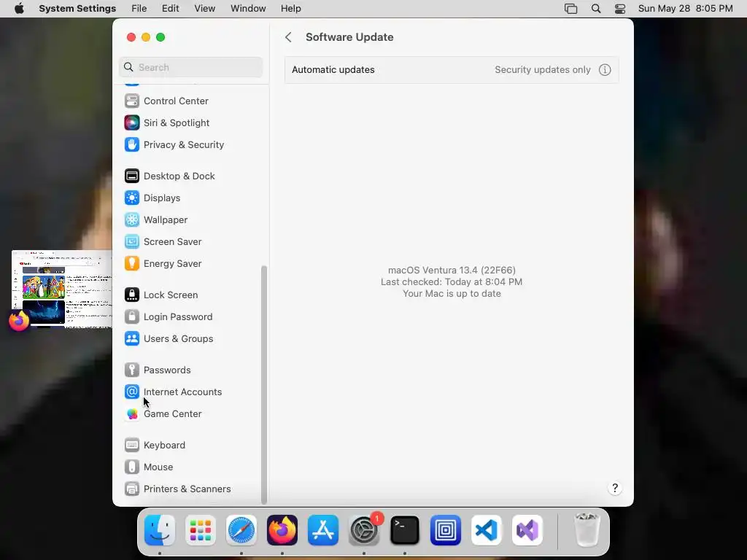
Task: Click 'macOS Ventura 13.4 (22F66)' text
Action: tap(452, 270)
